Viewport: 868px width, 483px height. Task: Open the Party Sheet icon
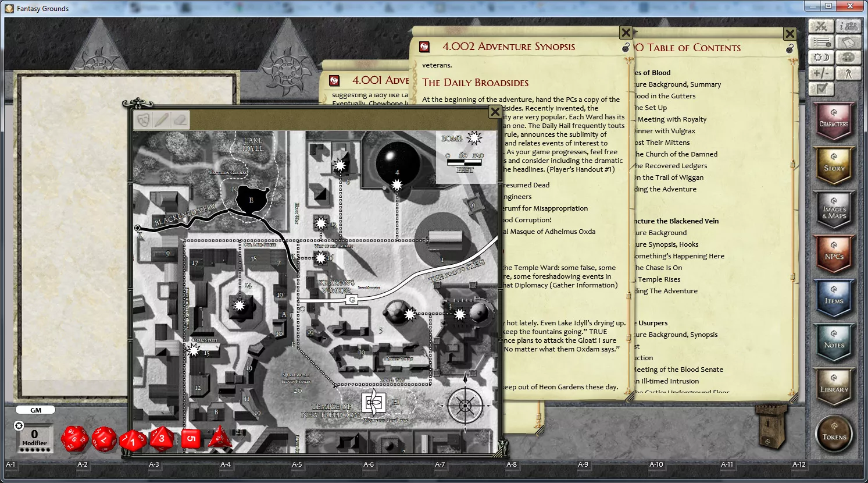849,27
